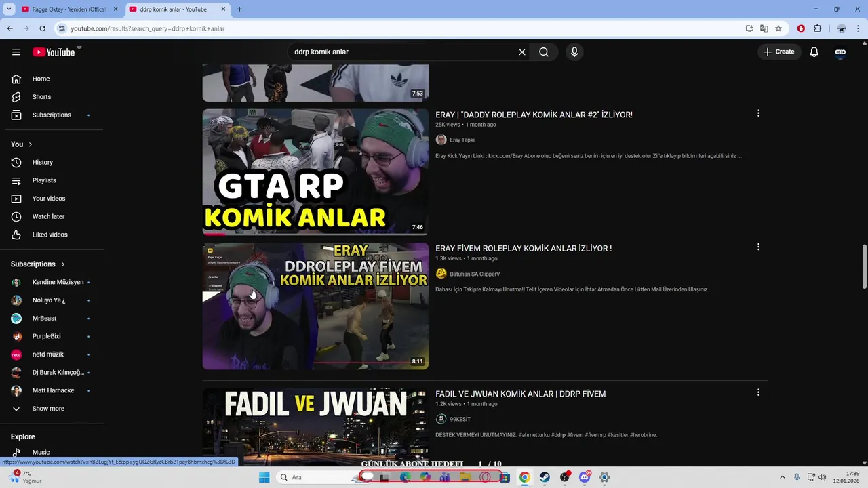
Task: Open FADIL VE JWUAN KOMİK ANLAR title
Action: click(520, 394)
